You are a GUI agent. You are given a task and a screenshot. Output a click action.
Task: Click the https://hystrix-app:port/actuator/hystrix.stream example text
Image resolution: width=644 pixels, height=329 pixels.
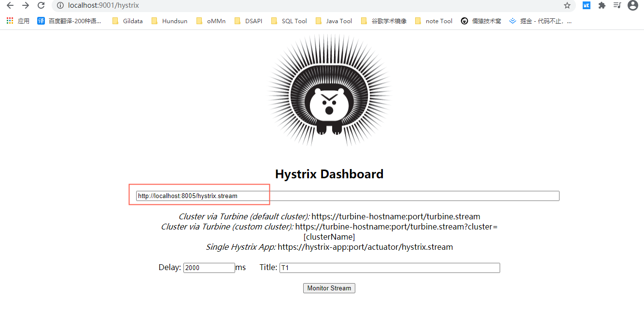click(x=365, y=247)
